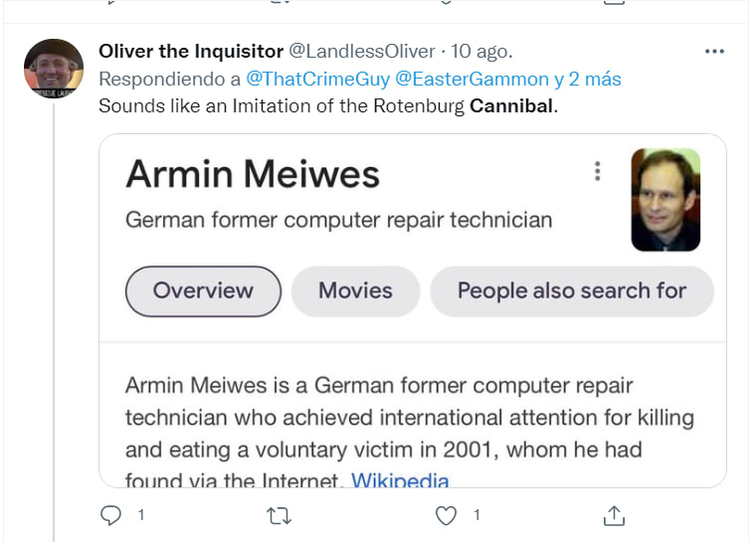
Task: Open the share icon below the tweet
Action: [615, 515]
